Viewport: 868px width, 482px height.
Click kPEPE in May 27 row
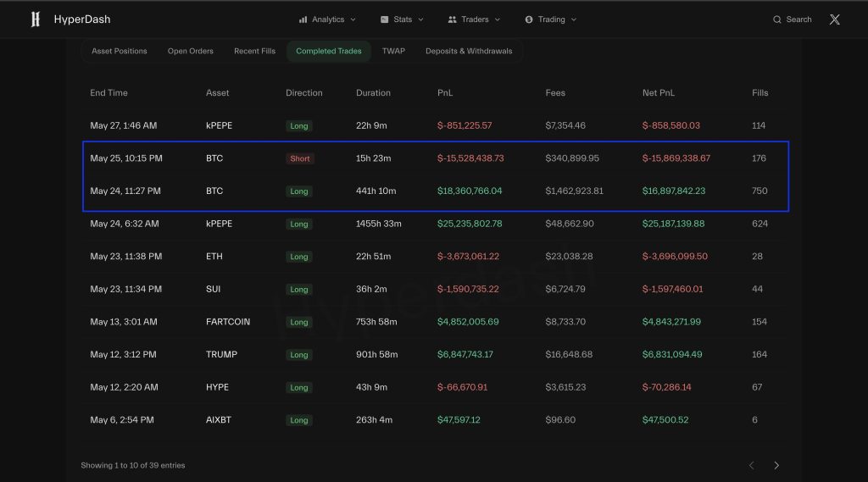[220, 125]
